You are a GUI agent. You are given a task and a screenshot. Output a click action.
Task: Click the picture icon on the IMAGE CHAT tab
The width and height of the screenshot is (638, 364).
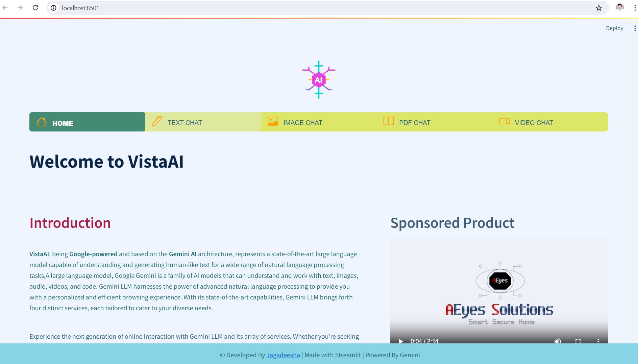point(273,121)
